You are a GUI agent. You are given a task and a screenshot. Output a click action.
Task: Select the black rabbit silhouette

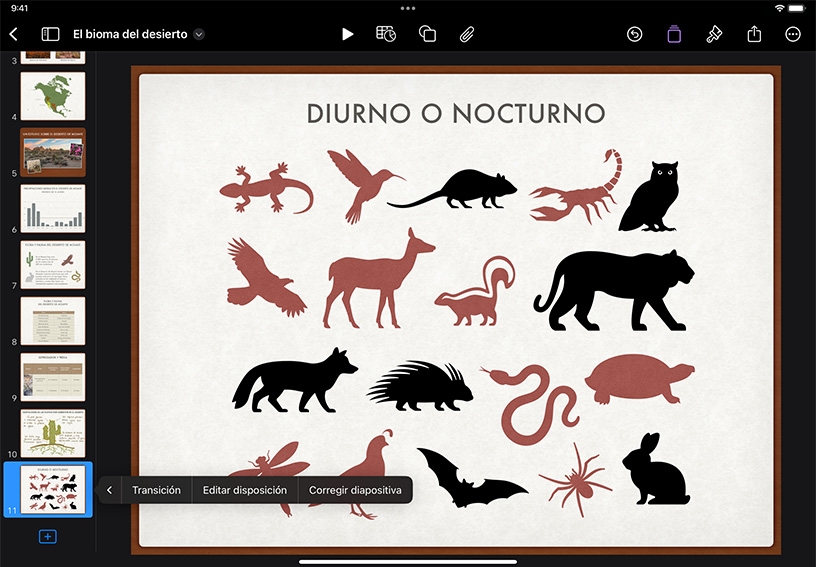pyautogui.click(x=656, y=468)
